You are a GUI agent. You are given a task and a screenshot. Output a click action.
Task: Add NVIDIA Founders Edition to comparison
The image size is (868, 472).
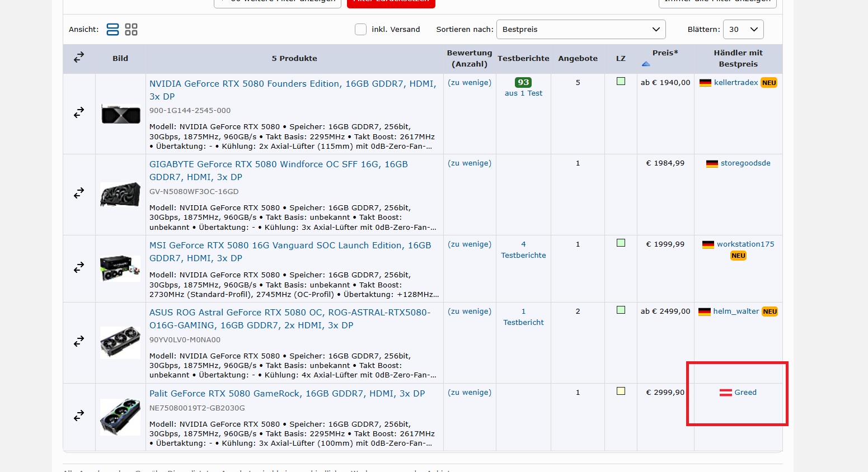pos(79,112)
